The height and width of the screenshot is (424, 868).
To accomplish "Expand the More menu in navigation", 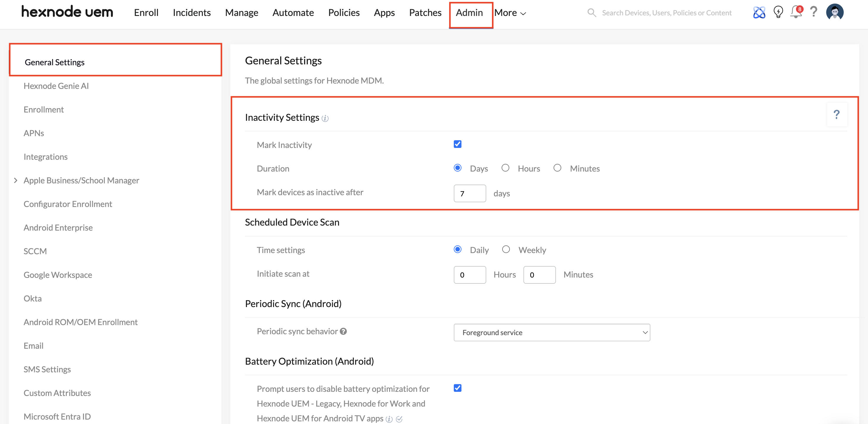I will pyautogui.click(x=510, y=13).
